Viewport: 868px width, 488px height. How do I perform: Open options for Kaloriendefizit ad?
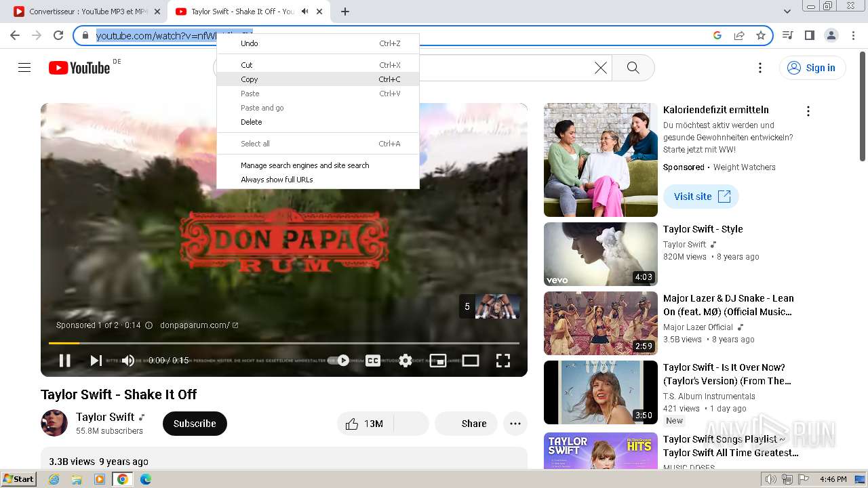pos(808,111)
